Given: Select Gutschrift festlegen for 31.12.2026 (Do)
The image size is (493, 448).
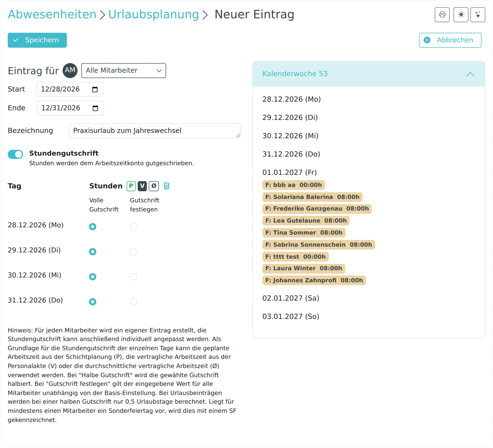Looking at the screenshot, I should (x=134, y=302).
